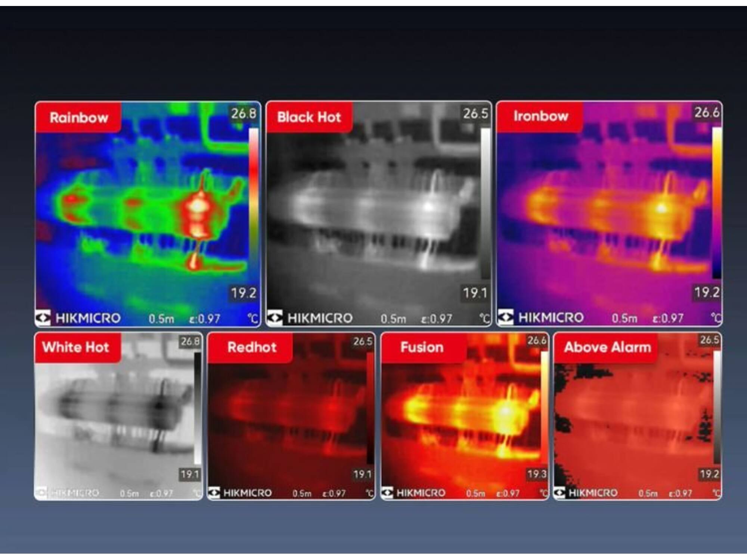Click the HIKMICRO logo in Above Alarm image

pos(586,493)
